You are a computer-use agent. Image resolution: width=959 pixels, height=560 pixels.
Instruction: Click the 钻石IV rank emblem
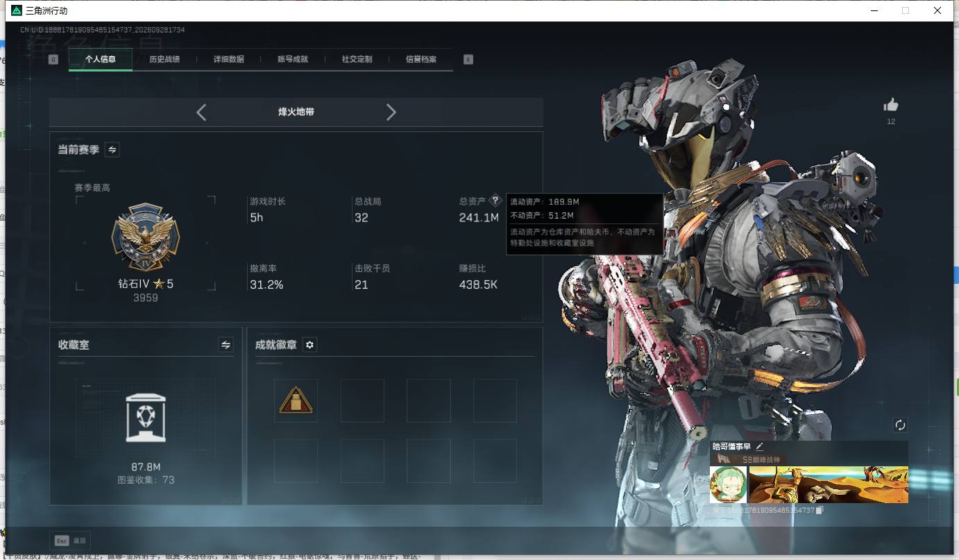(146, 237)
